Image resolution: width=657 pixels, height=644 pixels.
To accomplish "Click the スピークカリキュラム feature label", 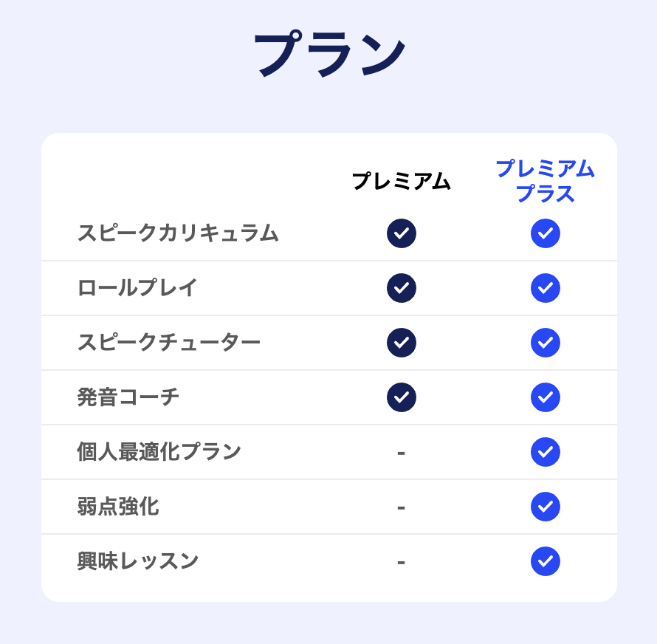I will [x=178, y=233].
